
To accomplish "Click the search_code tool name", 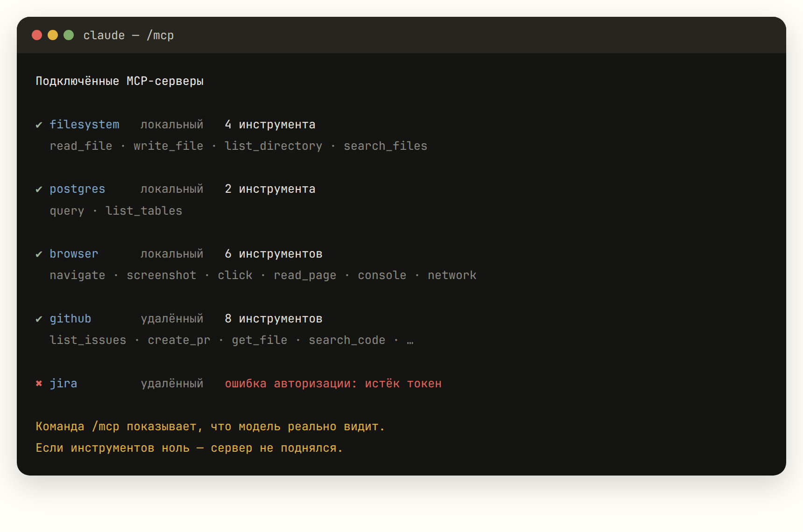I will click(347, 340).
